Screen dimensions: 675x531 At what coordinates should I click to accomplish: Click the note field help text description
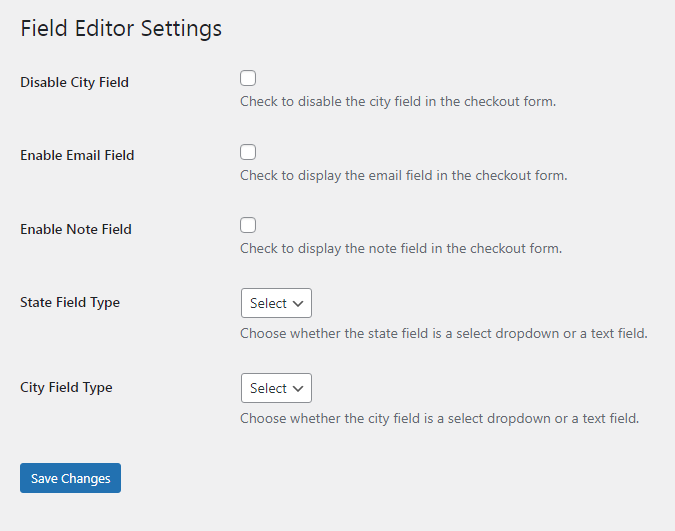[401, 248]
